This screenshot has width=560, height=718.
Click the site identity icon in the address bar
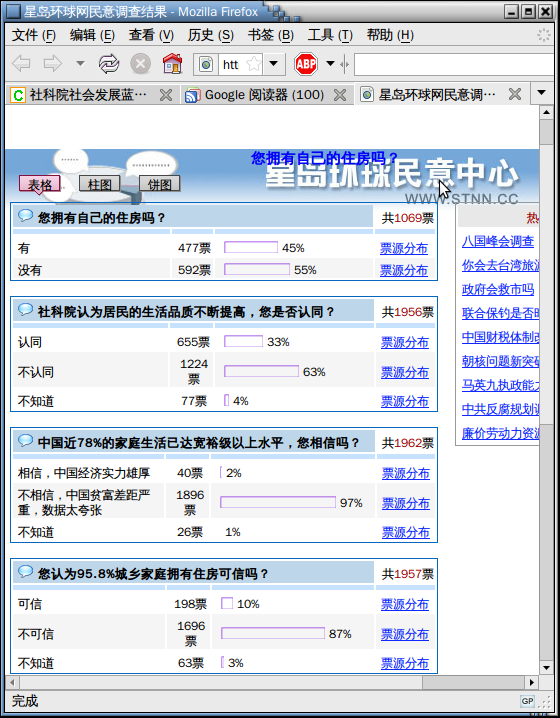point(206,65)
